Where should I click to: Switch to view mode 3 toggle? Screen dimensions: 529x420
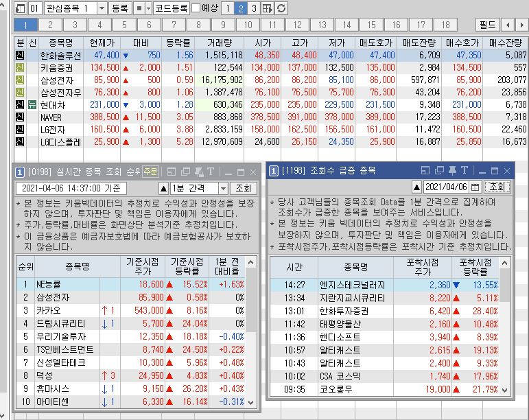(x=254, y=8)
